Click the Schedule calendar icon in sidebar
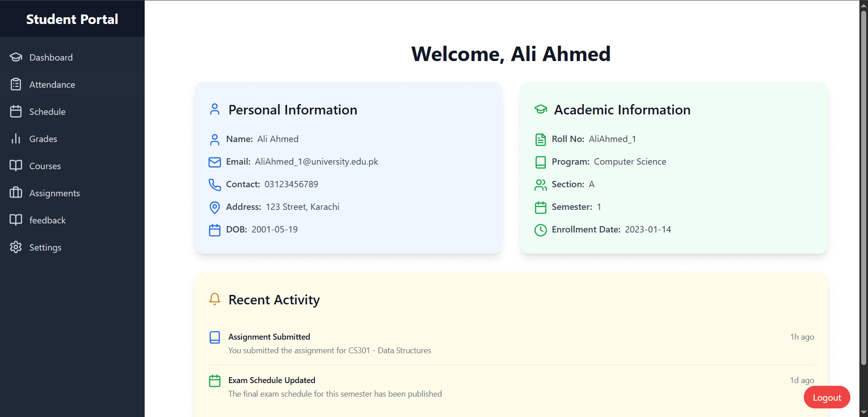This screenshot has width=868, height=417. tap(16, 112)
